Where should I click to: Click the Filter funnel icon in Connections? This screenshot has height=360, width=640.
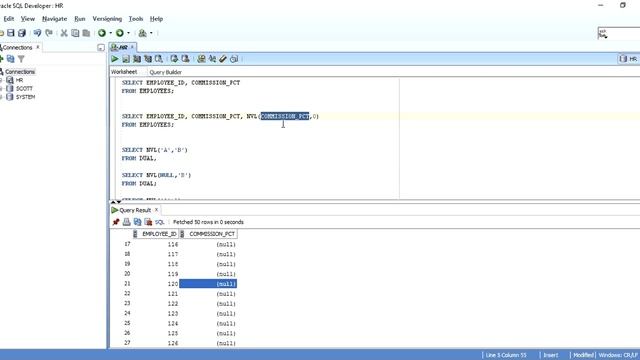(21, 59)
